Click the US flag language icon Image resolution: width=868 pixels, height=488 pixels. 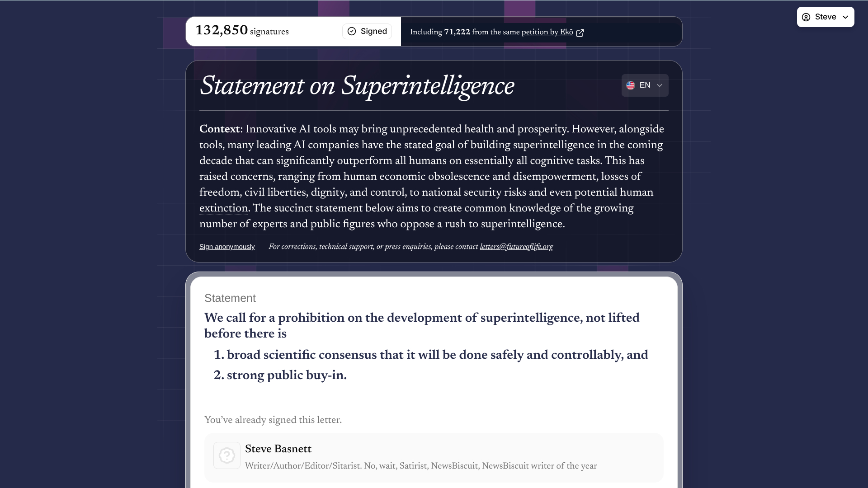(x=631, y=85)
